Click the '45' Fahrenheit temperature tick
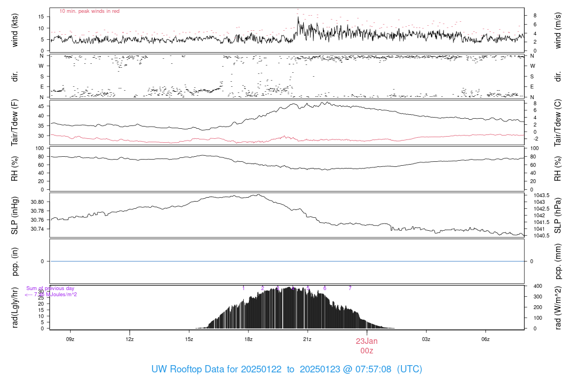Viewport: 574px width, 392px height. [41, 106]
